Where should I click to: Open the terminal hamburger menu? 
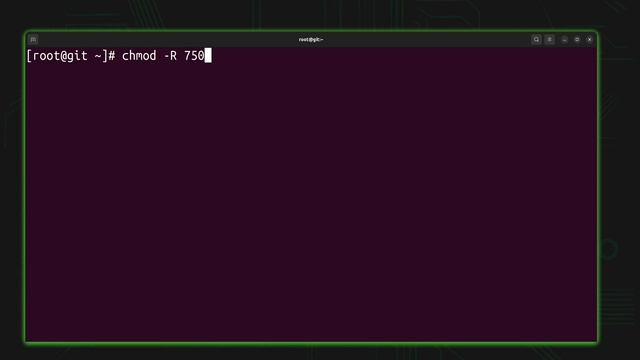[x=550, y=40]
